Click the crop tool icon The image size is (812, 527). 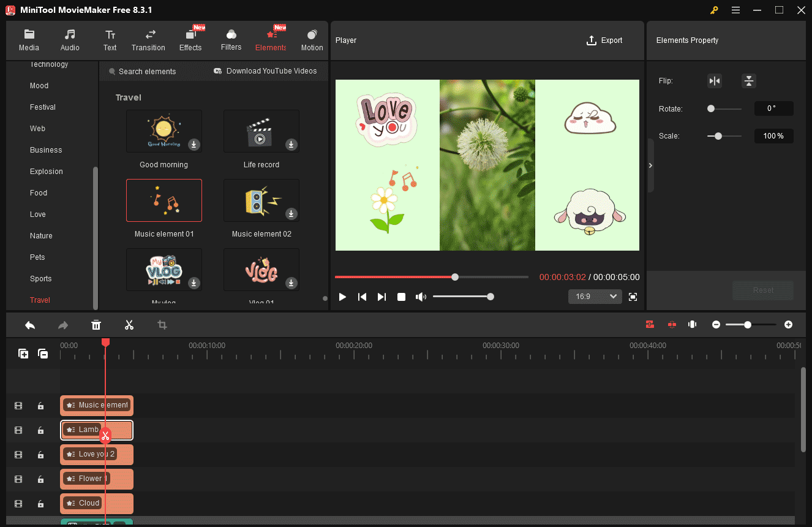(x=162, y=325)
